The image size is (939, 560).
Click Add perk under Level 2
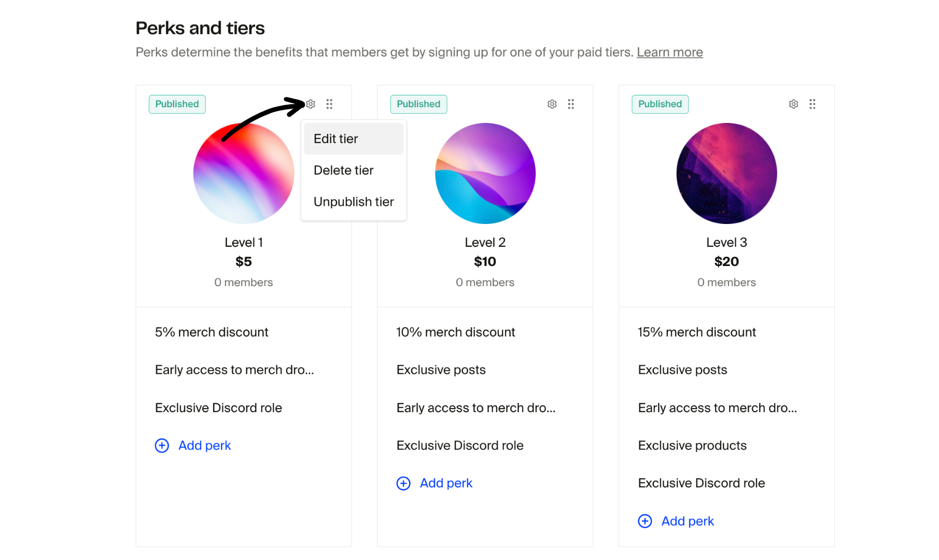pyautogui.click(x=446, y=483)
